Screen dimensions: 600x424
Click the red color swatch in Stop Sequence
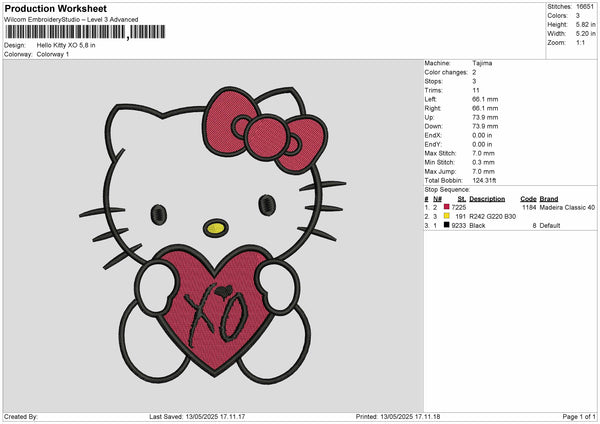[446, 207]
